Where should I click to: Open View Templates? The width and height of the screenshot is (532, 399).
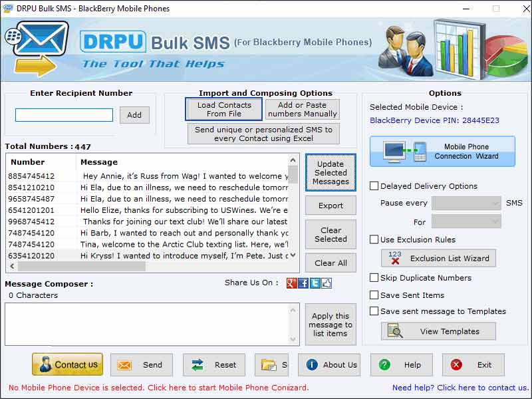(x=438, y=331)
